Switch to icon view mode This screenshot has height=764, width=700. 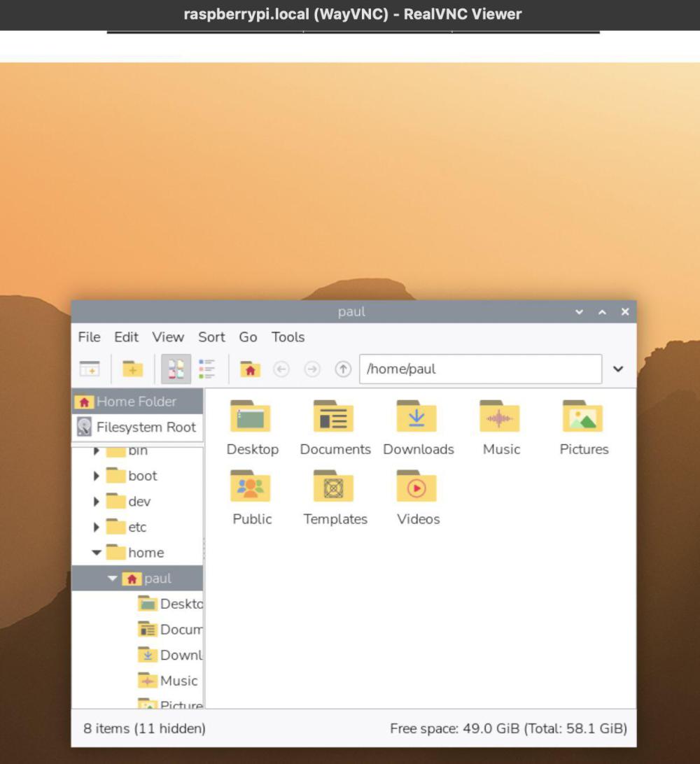pyautogui.click(x=176, y=369)
